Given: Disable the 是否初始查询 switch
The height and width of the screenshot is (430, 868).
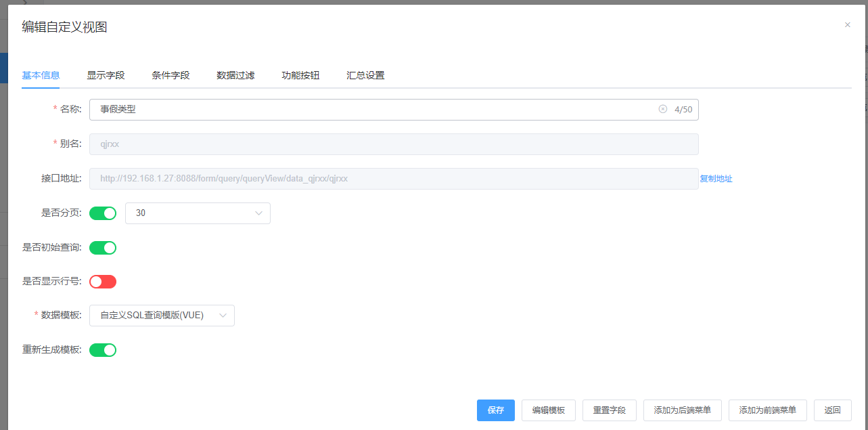Looking at the screenshot, I should point(103,248).
